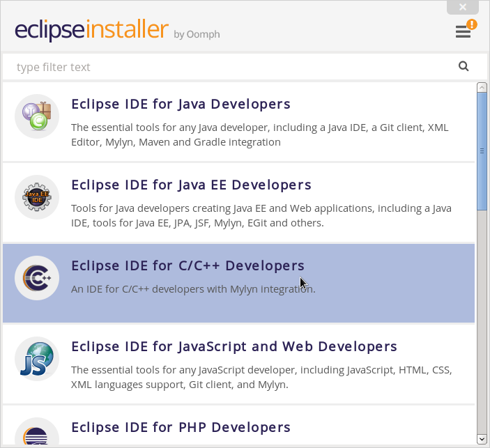Click the vertical scrollbar thumb

point(482,151)
